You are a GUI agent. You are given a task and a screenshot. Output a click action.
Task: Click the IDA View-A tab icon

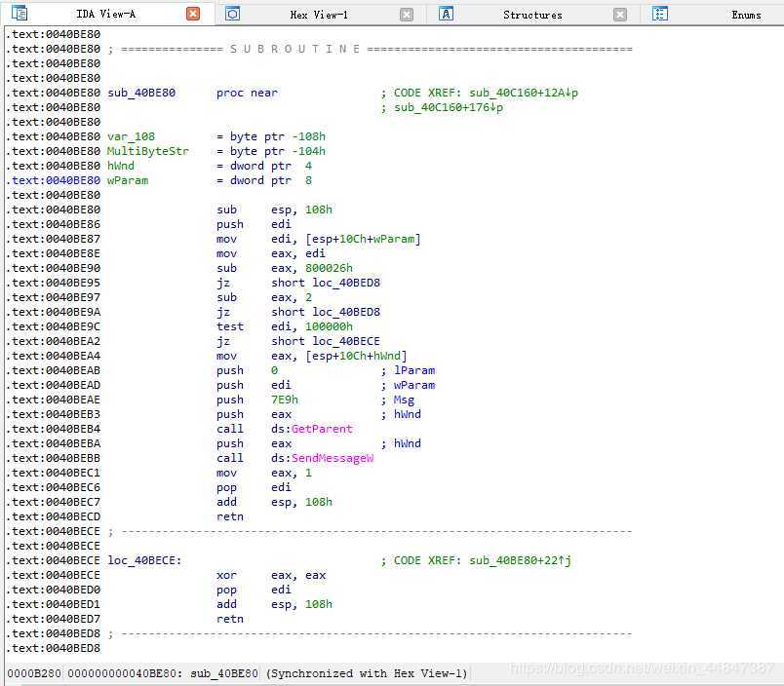(x=20, y=14)
